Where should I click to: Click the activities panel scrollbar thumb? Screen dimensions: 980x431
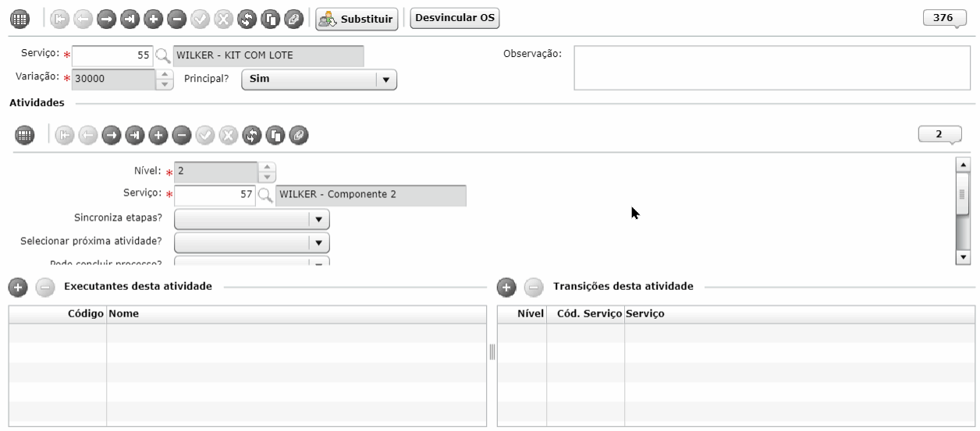[x=963, y=194]
